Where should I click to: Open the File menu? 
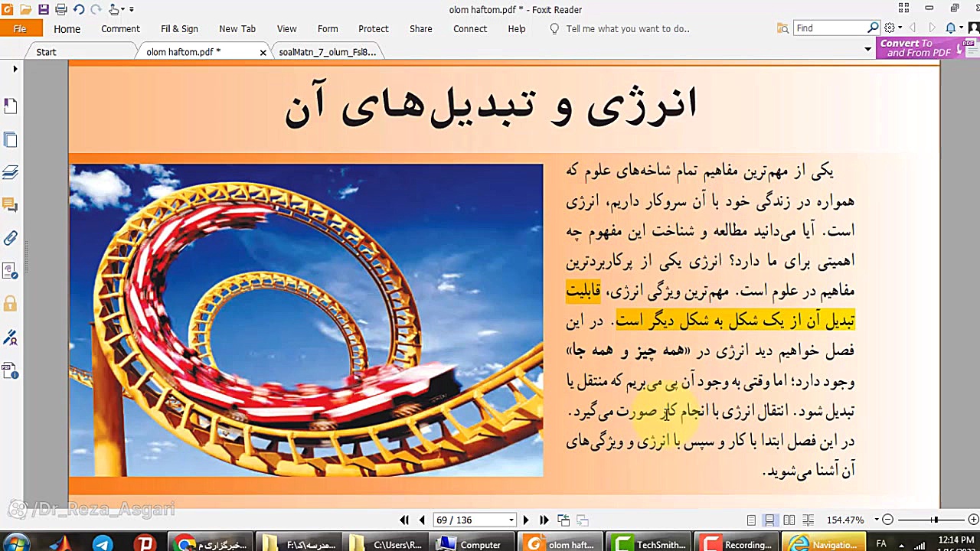pyautogui.click(x=20, y=28)
